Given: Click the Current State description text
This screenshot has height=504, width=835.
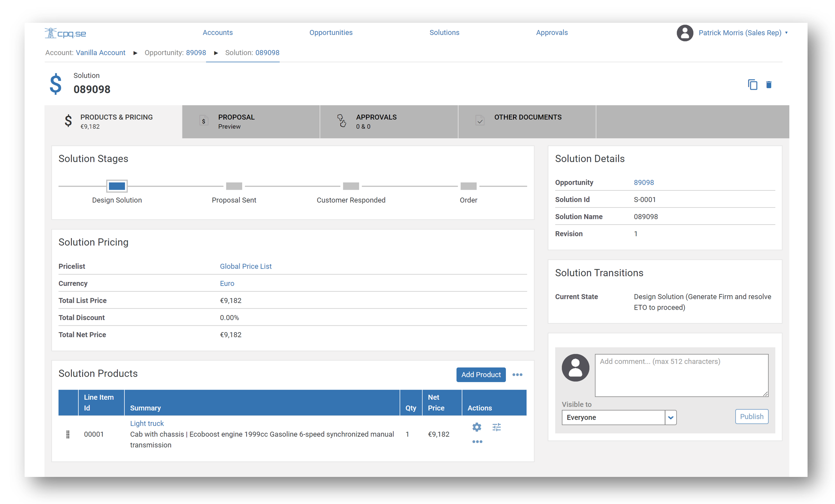Looking at the screenshot, I should click(x=702, y=302).
